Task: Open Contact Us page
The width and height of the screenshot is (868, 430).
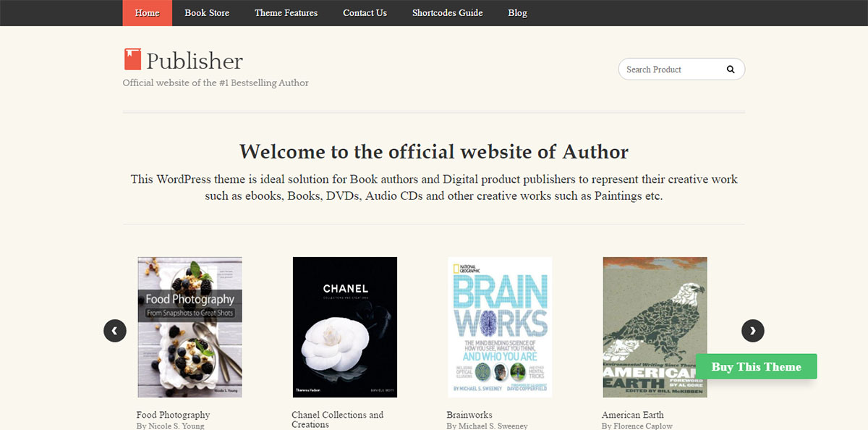Action: tap(365, 13)
